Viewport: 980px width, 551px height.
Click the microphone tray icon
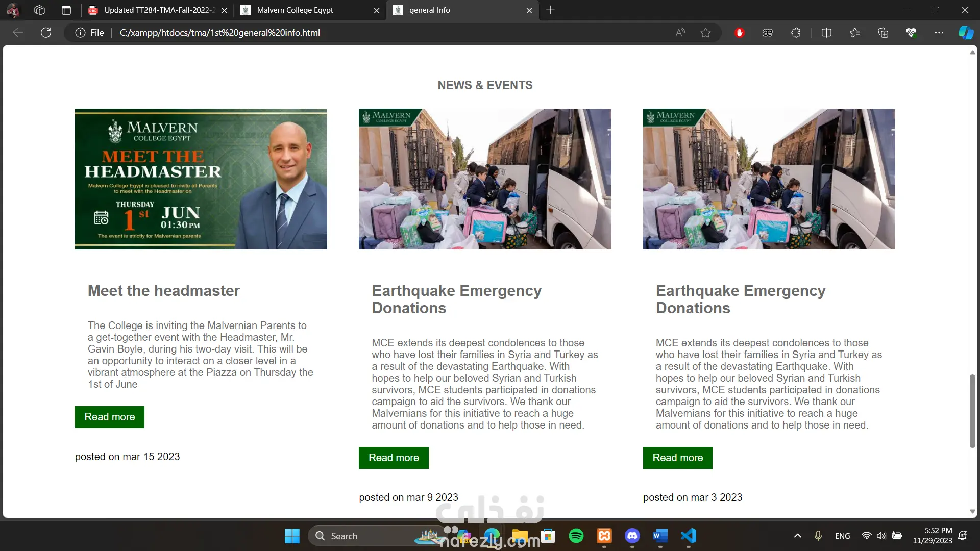(818, 536)
